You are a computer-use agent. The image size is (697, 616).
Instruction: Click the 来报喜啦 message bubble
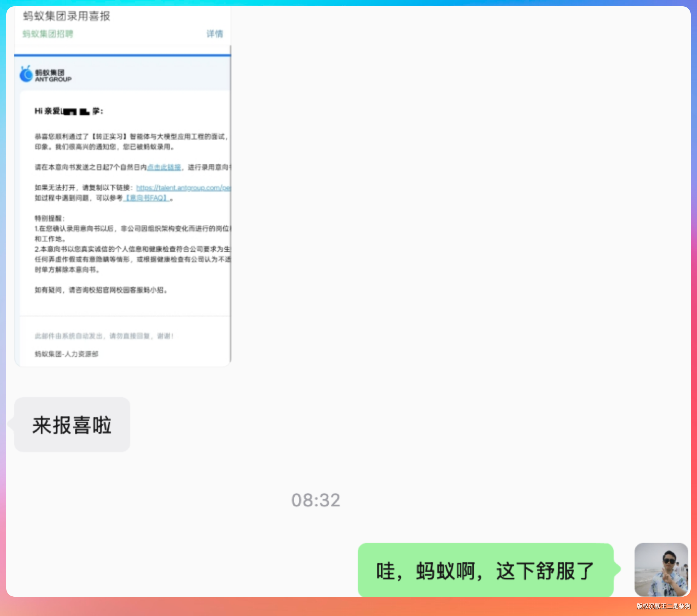tap(72, 425)
